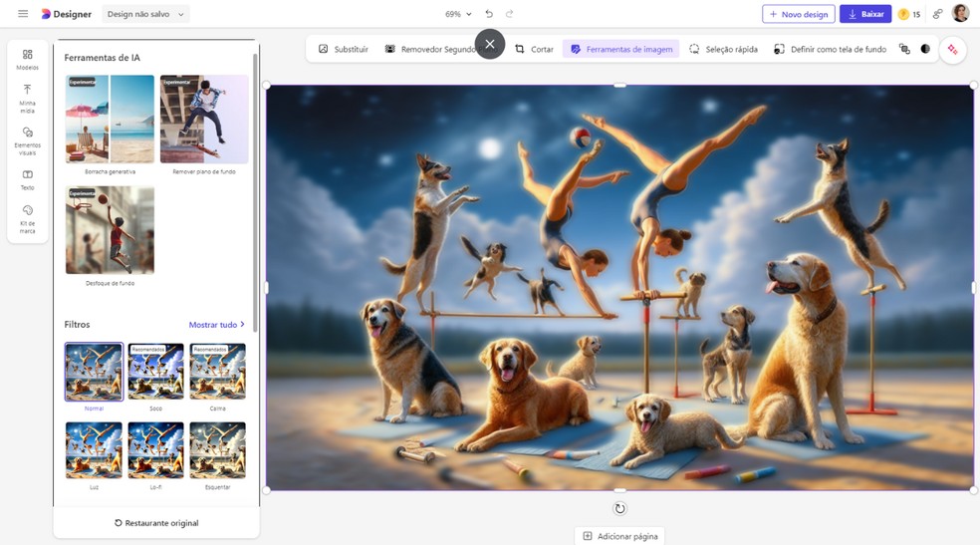Click Adicionar página button
Screen dimensions: 980x545
click(x=620, y=536)
